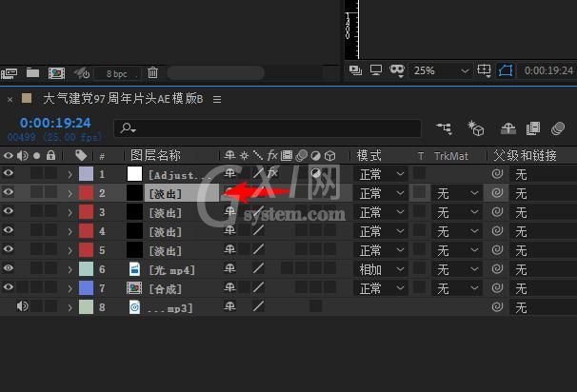Click the 图层名称 column header
The height and width of the screenshot is (392, 577).
[x=155, y=155]
